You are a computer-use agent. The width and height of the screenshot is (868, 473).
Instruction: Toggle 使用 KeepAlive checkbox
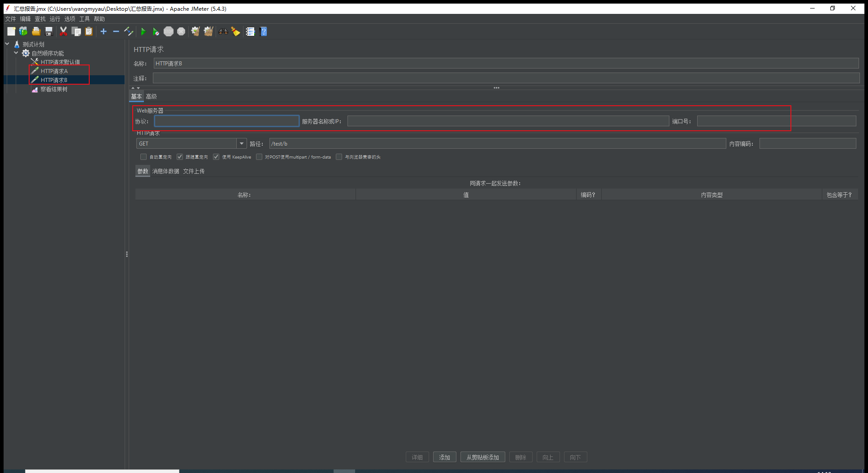216,157
